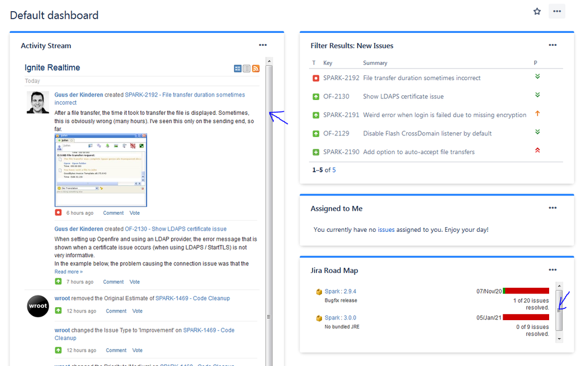Click the version icon beside Spark 2.9.4

tap(319, 292)
